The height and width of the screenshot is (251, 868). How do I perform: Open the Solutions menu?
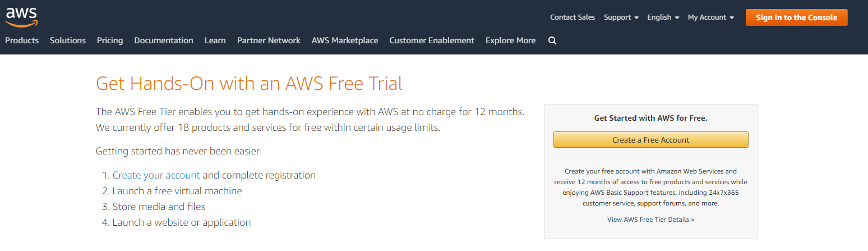click(68, 40)
